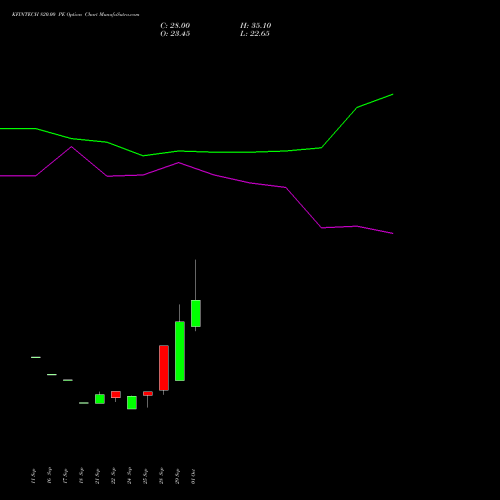Click the '11 Sep' date axis label
The width and height of the screenshot is (500, 500).
[x=33, y=476]
